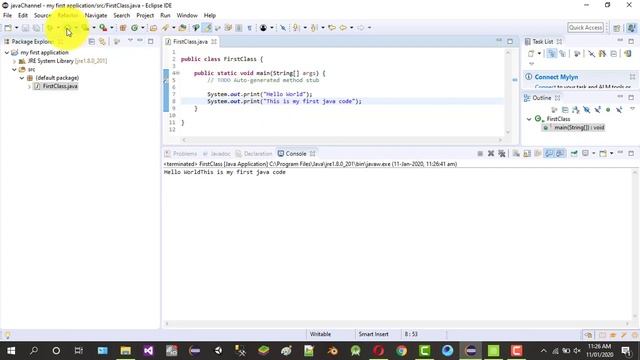
Task: Click the Task List view tab
Action: tap(542, 42)
